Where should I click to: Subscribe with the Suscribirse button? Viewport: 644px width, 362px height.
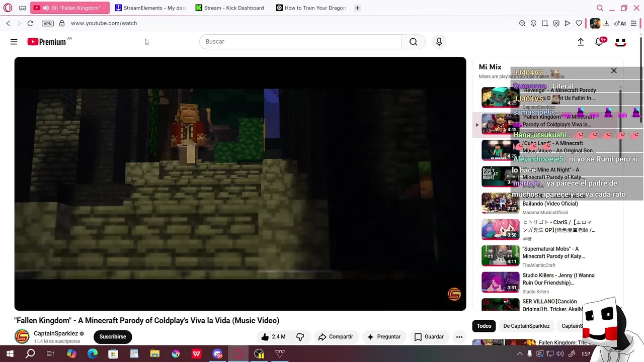point(113,337)
